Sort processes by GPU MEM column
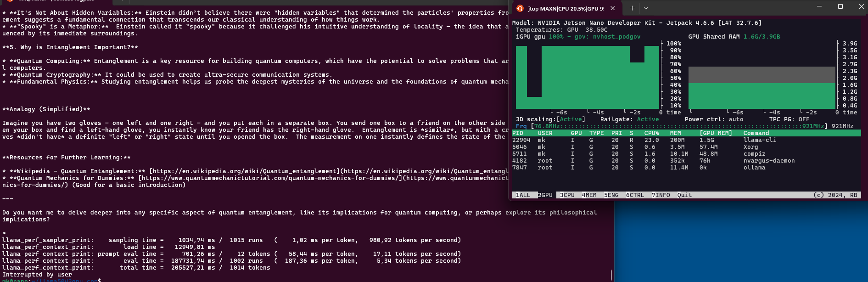868x282 pixels. click(716, 133)
